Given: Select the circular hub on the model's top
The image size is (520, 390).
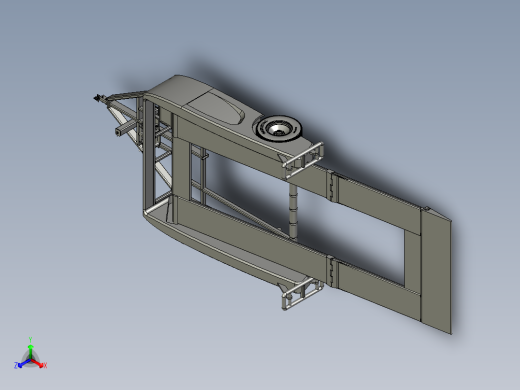Looking at the screenshot, I should 279,128.
